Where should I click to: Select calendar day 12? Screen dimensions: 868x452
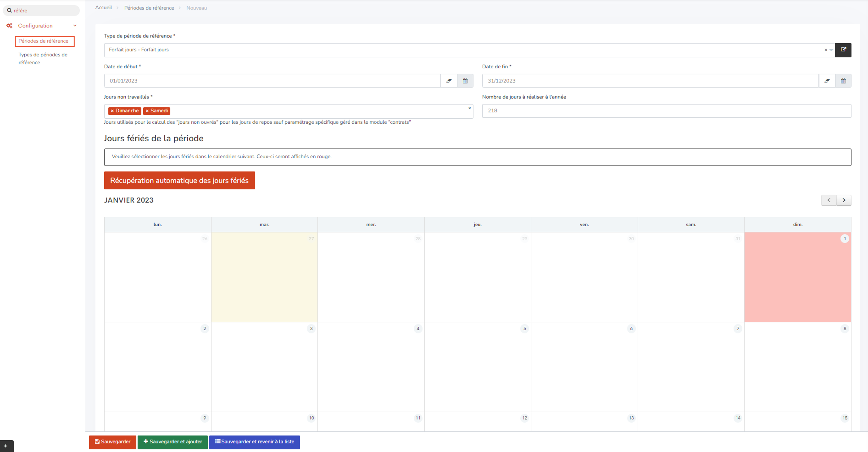[x=478, y=422]
